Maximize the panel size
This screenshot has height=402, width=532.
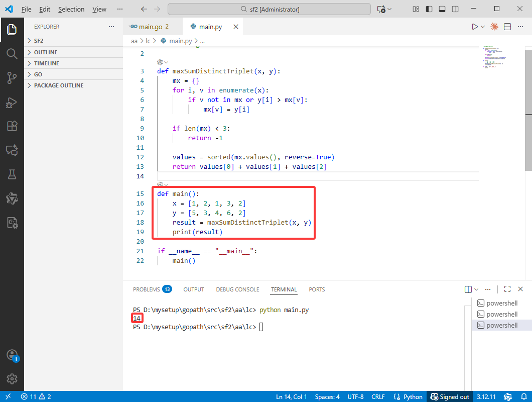point(507,289)
